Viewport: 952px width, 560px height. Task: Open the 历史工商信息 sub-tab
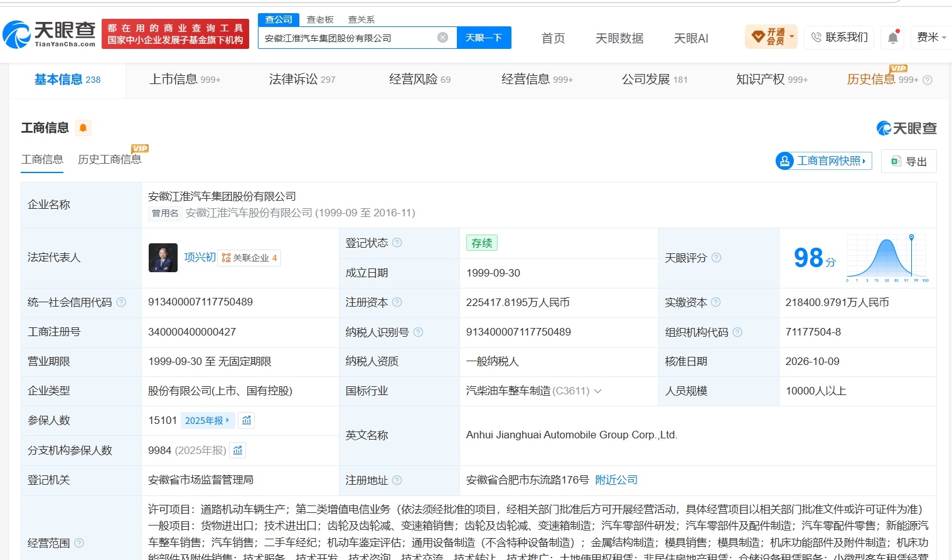point(110,159)
